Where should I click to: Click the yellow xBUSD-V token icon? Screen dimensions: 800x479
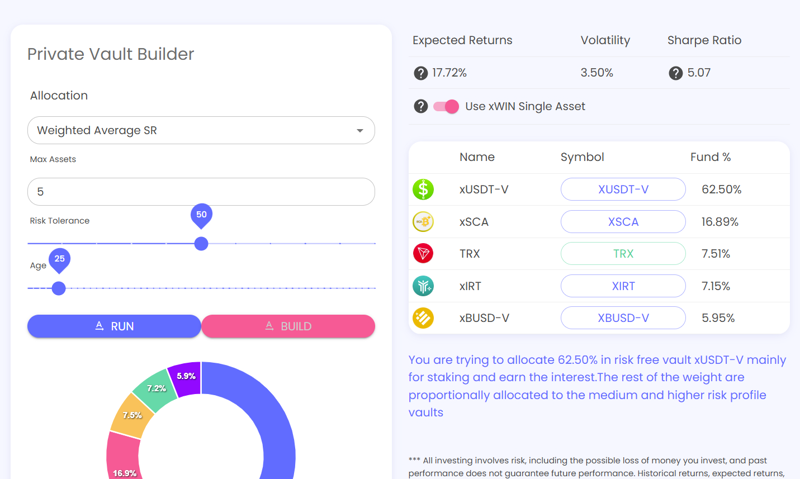point(423,318)
